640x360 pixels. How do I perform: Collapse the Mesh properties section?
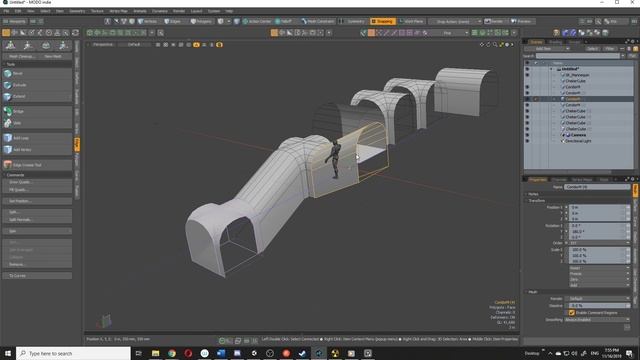click(527, 292)
